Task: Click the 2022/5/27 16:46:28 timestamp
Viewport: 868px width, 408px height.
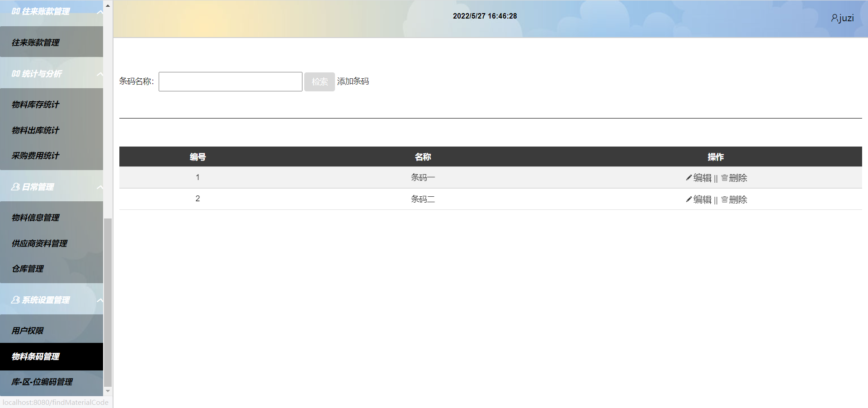Action: tap(485, 16)
